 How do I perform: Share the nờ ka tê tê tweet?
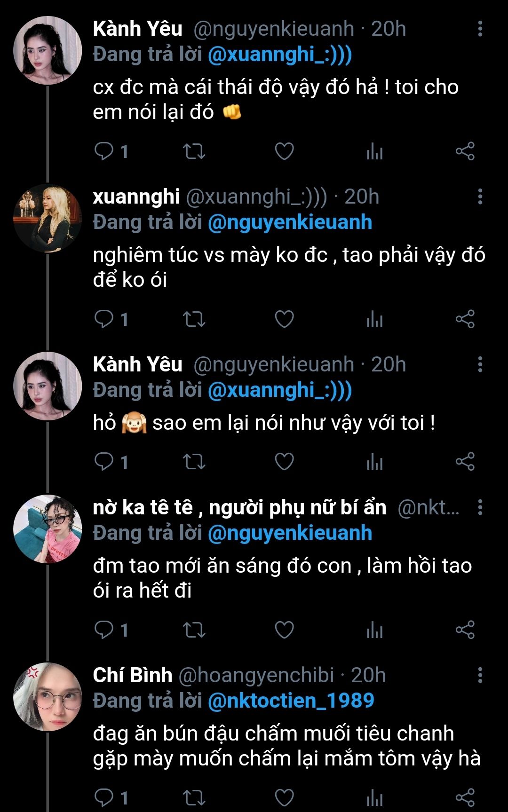[465, 630]
